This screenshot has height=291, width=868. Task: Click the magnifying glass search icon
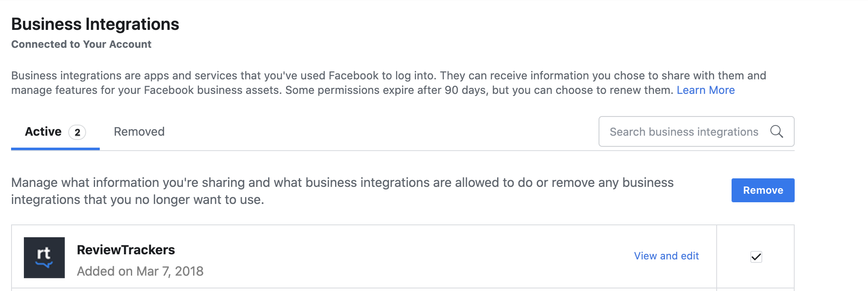(776, 131)
